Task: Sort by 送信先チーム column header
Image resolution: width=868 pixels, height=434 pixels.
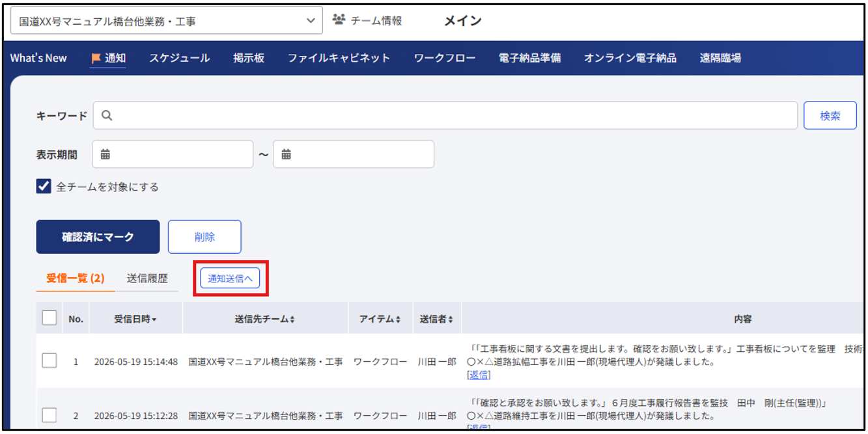Action: pyautogui.click(x=265, y=319)
